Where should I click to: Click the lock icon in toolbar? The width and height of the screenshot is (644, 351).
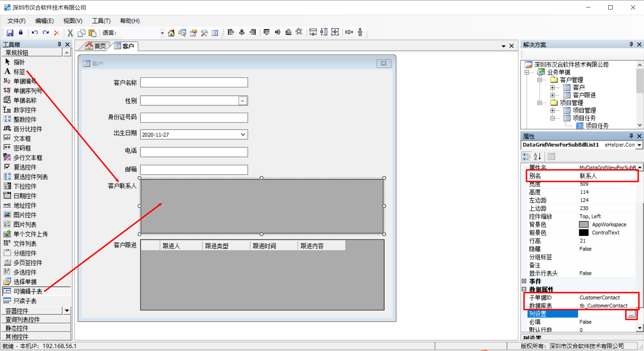(x=21, y=32)
